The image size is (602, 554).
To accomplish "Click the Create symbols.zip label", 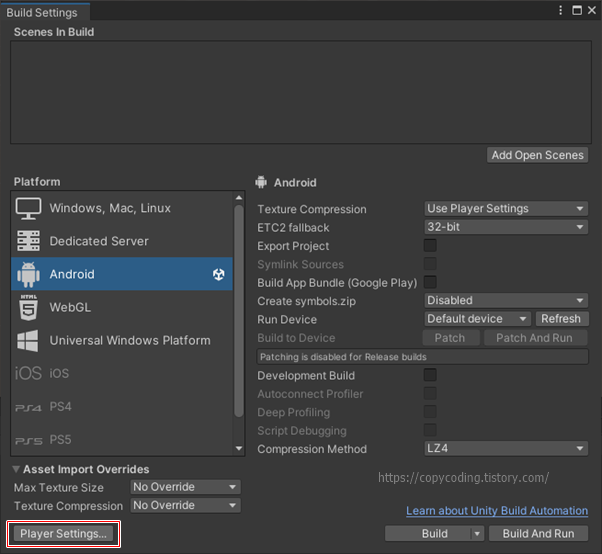I will [306, 301].
